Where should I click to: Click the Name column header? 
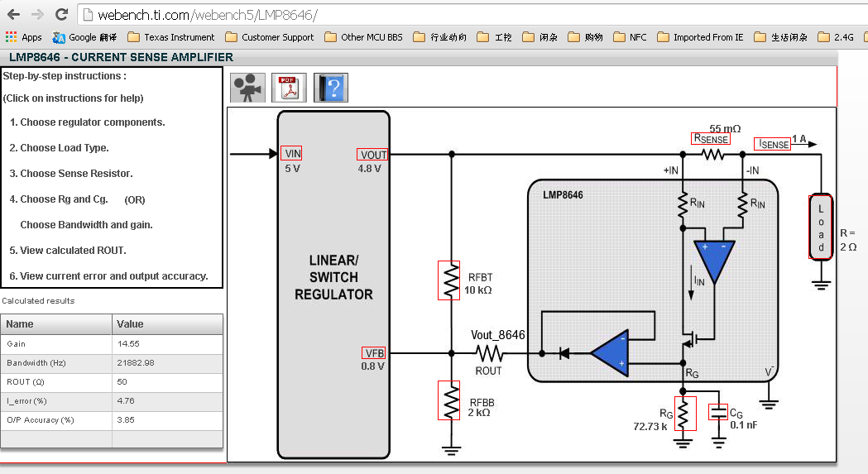56,324
